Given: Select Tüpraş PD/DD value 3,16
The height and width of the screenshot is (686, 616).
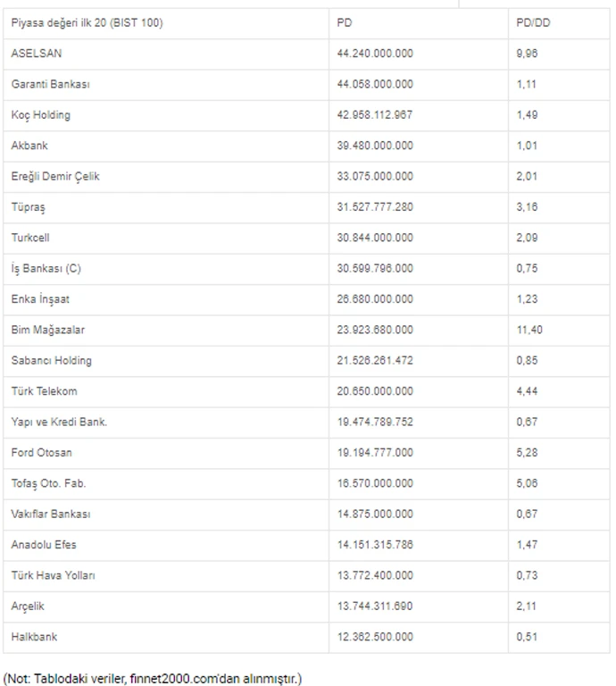Looking at the screenshot, I should (x=528, y=207).
